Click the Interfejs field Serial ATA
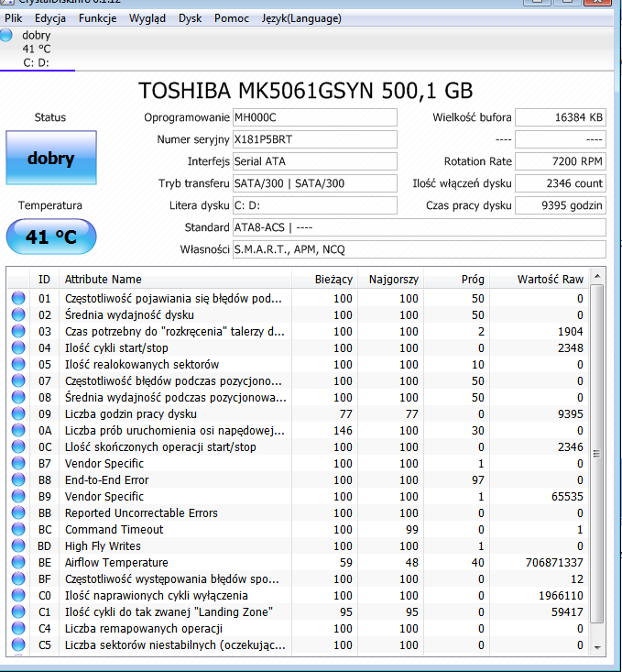 point(315,161)
